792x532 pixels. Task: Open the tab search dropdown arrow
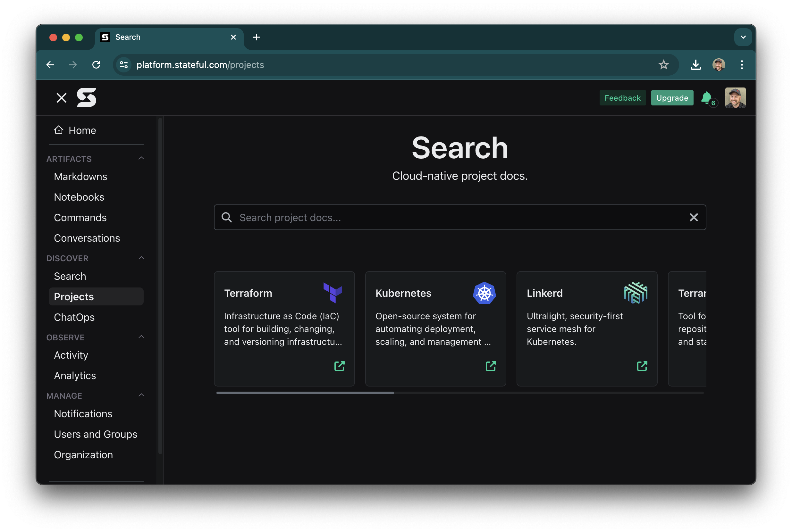tap(743, 37)
